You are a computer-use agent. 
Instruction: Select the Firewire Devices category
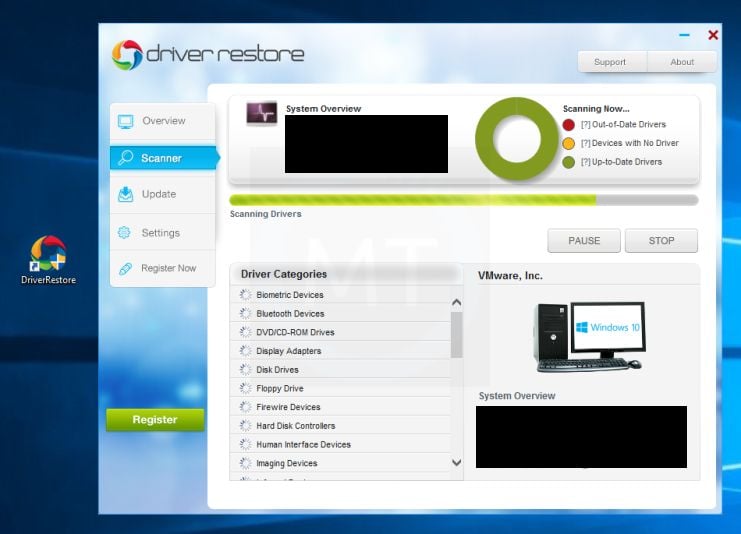coord(340,407)
